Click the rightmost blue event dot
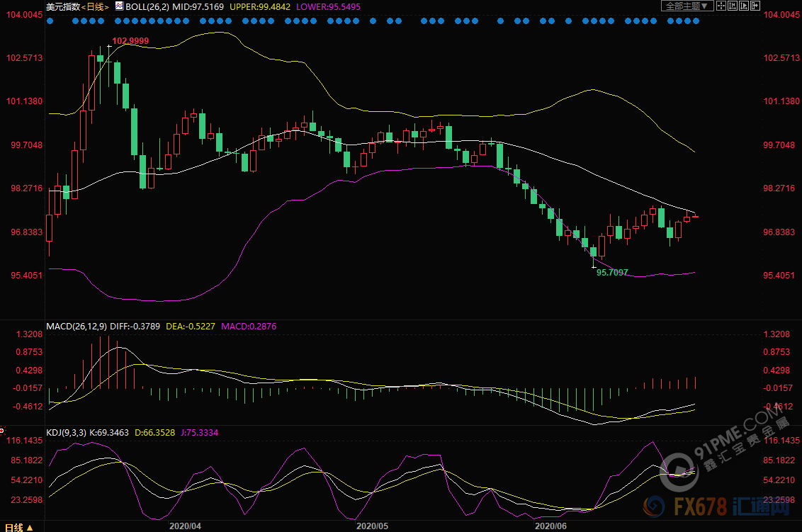802x532 pixels. pyautogui.click(x=696, y=21)
